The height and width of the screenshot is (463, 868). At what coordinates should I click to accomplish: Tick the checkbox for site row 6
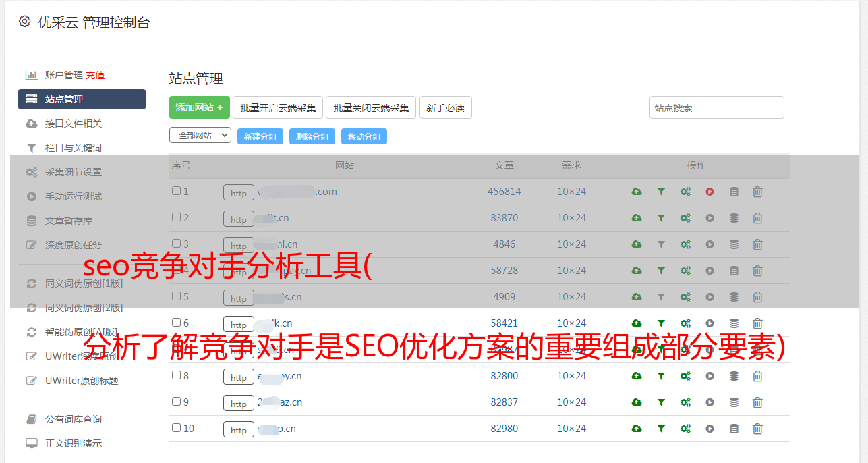click(176, 323)
